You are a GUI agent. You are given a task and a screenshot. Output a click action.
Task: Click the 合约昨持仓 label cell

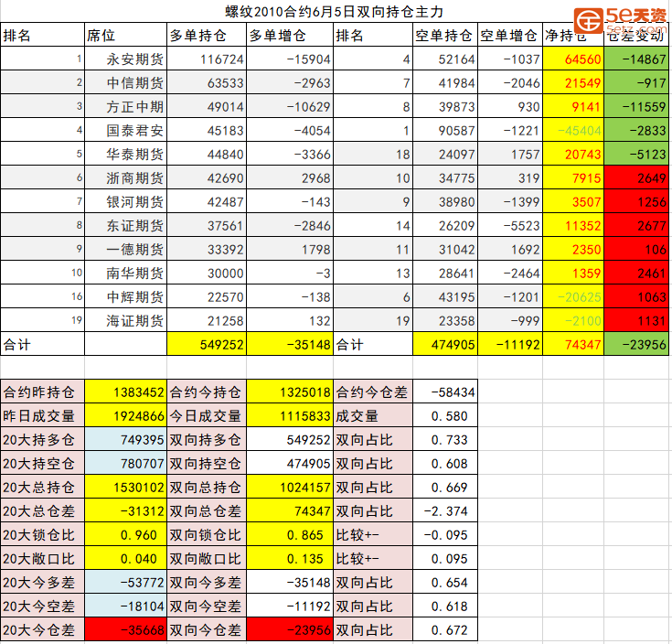[42, 392]
